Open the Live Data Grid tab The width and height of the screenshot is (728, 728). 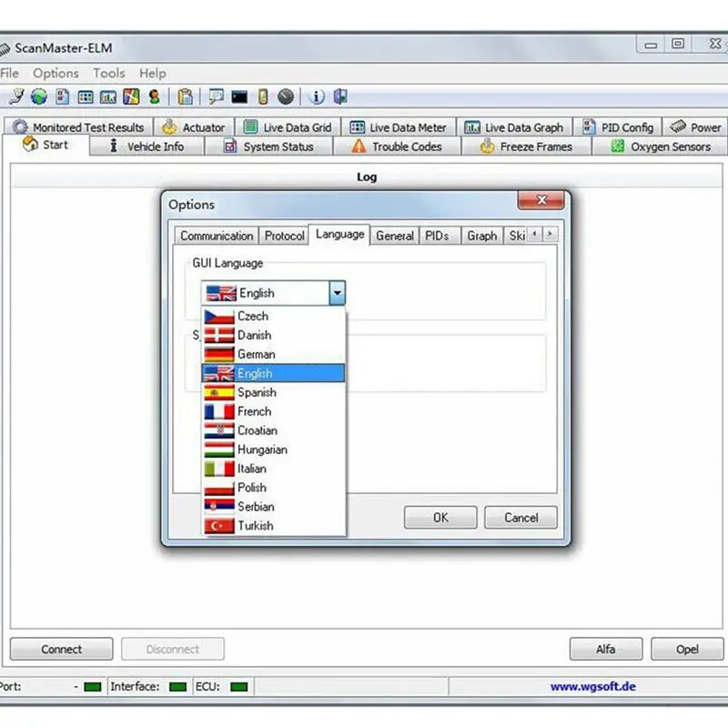tap(288, 127)
